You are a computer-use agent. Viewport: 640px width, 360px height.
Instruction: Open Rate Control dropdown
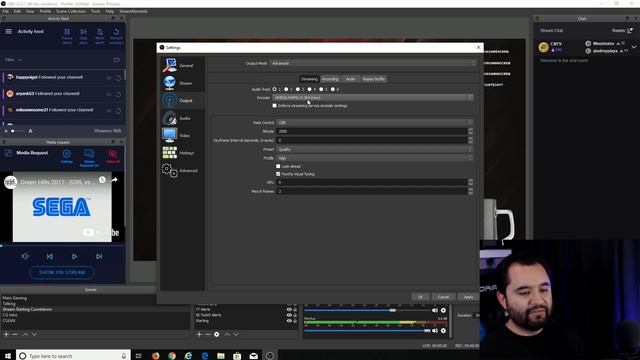374,122
